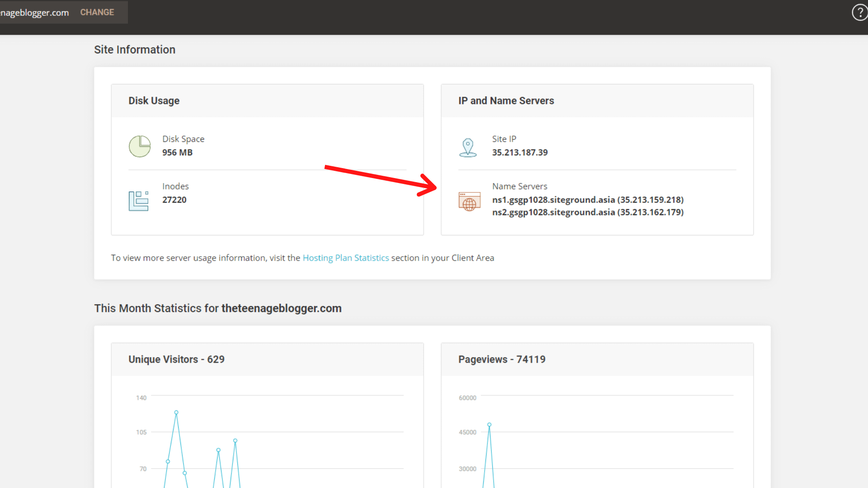Click the highest peak point in Unique Visitors chart

pos(176,412)
